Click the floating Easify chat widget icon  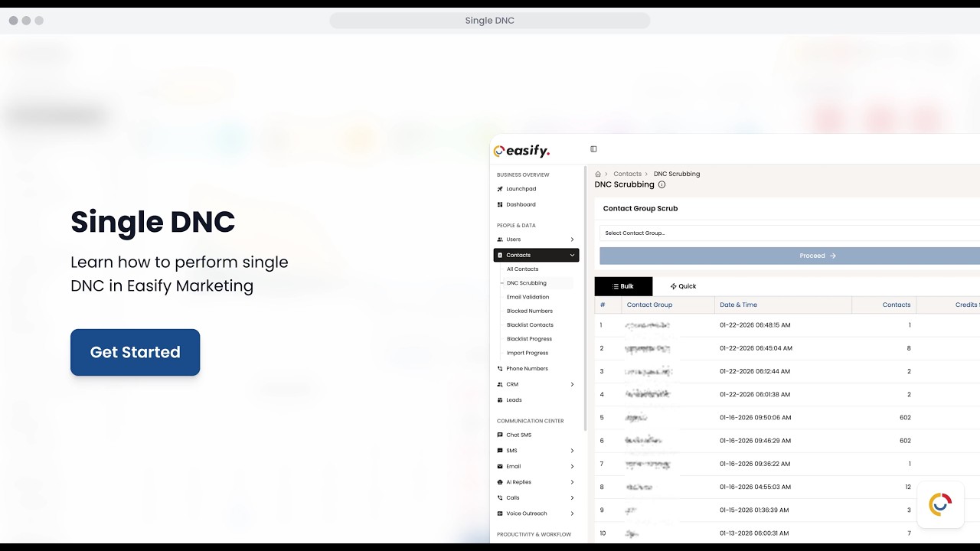pyautogui.click(x=940, y=504)
